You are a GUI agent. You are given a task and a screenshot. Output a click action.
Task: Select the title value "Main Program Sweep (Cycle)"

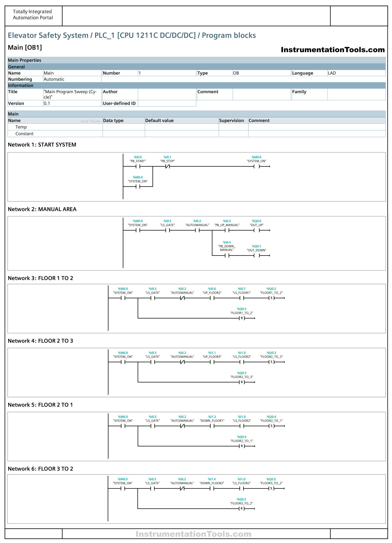click(72, 94)
